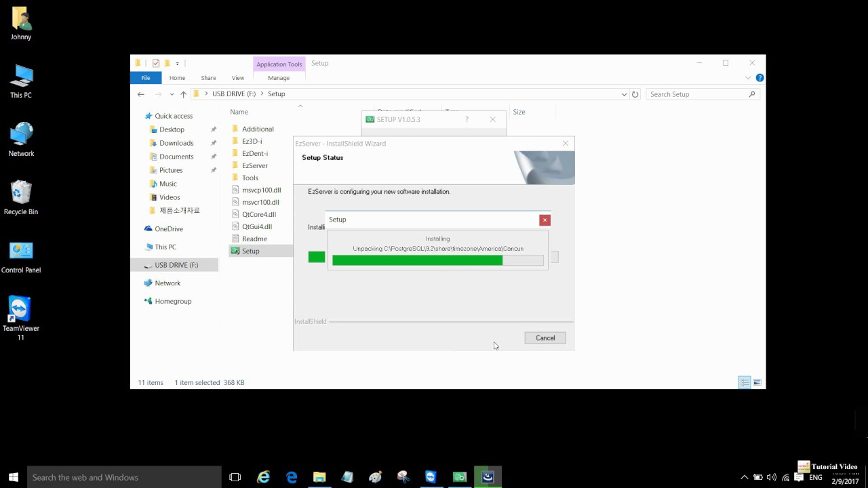Open the Network desktop icon
This screenshot has height=488, width=868.
(21, 140)
